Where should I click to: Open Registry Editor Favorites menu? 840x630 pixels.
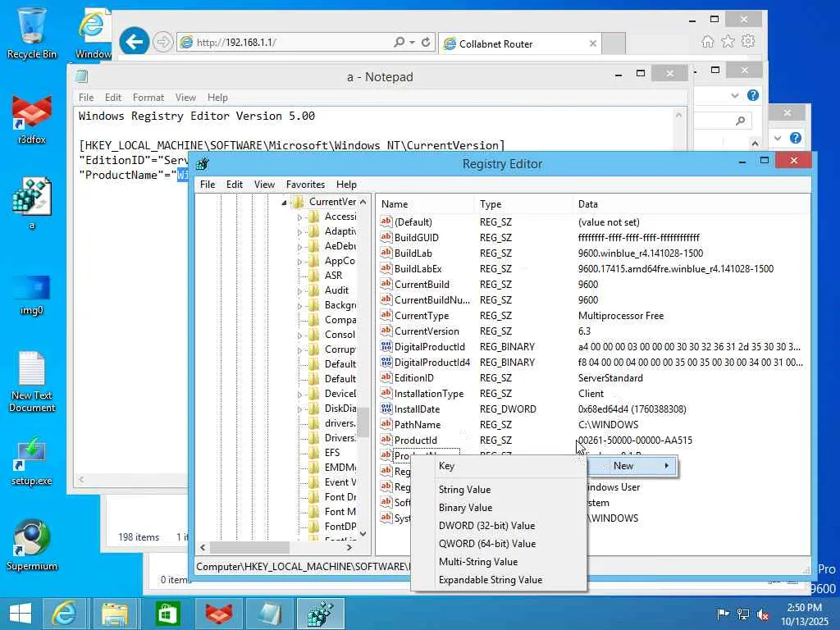pos(305,185)
